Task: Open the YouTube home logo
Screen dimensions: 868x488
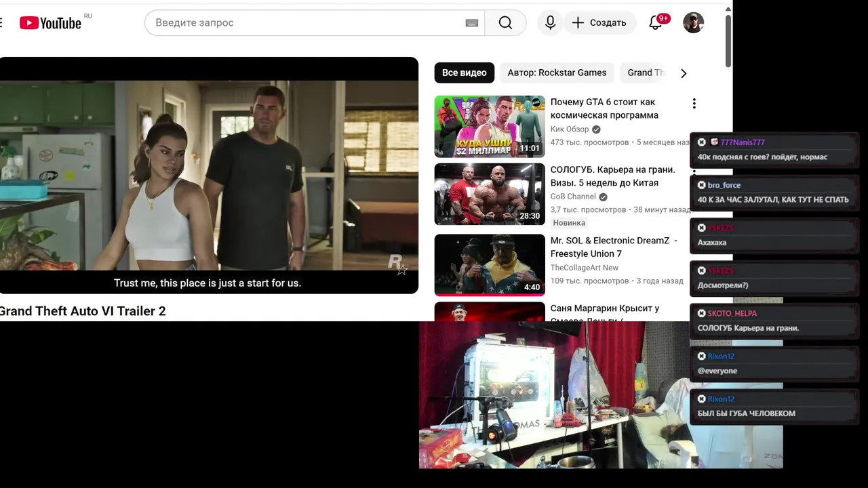Action: (x=51, y=23)
